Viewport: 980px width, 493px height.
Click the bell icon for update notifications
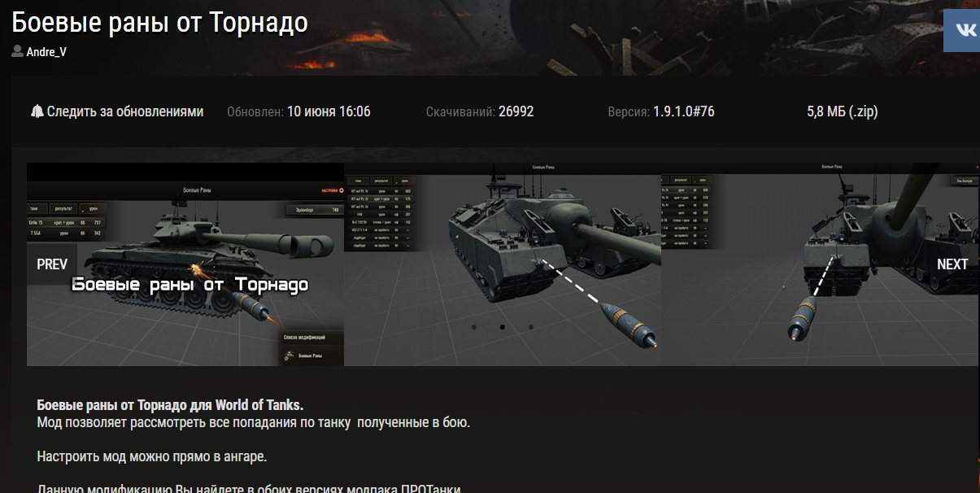pos(37,111)
